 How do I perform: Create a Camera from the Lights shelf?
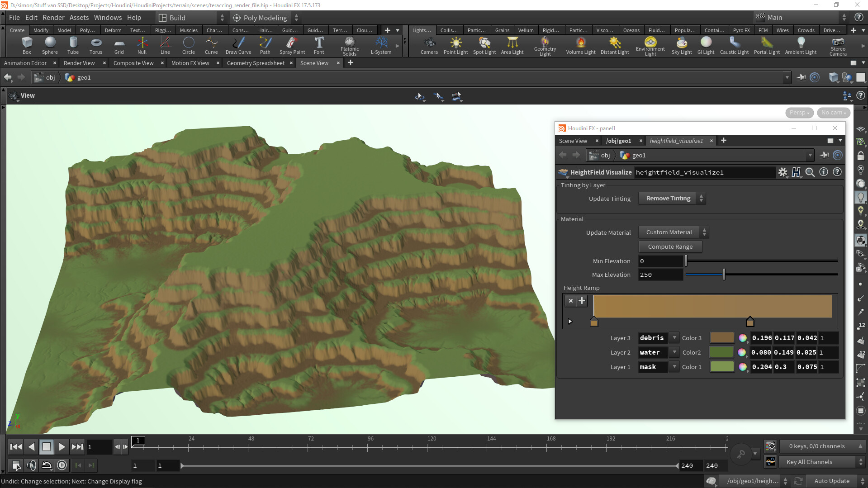pos(429,45)
